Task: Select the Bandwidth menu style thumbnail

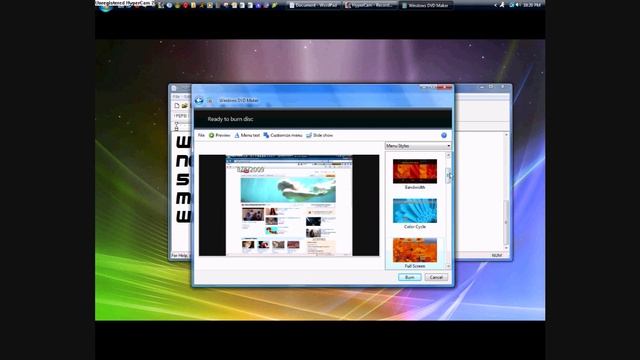Action: click(x=415, y=171)
